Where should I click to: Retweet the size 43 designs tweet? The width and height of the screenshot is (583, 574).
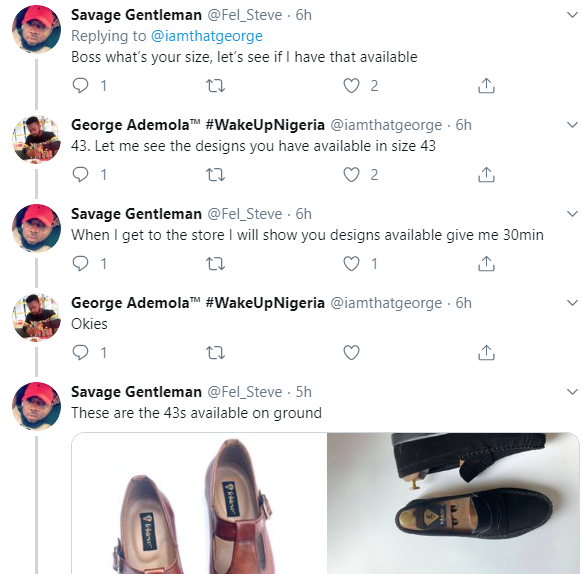216,175
